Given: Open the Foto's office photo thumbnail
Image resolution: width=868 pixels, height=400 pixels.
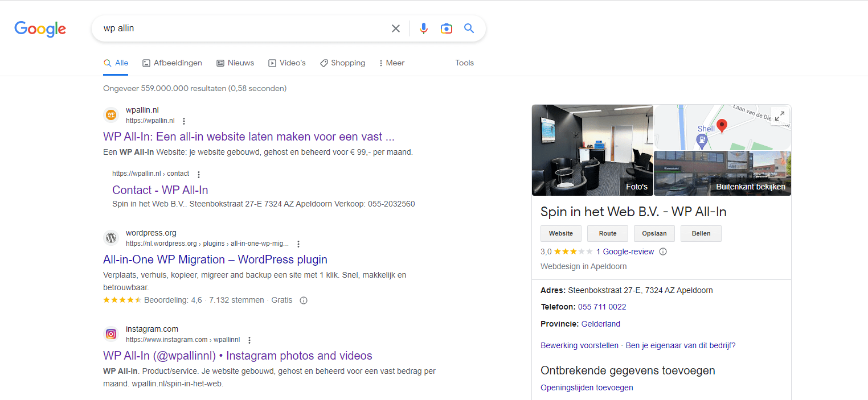Looking at the screenshot, I should click(592, 150).
